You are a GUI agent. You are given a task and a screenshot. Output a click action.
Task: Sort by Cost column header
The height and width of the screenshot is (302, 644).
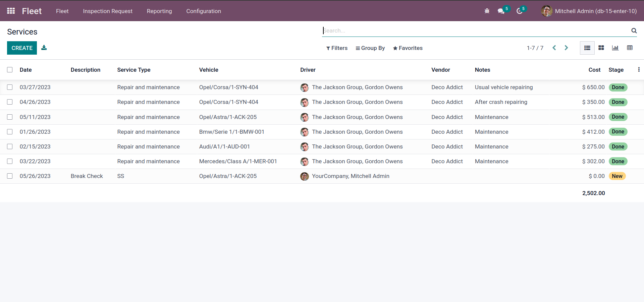click(x=594, y=70)
